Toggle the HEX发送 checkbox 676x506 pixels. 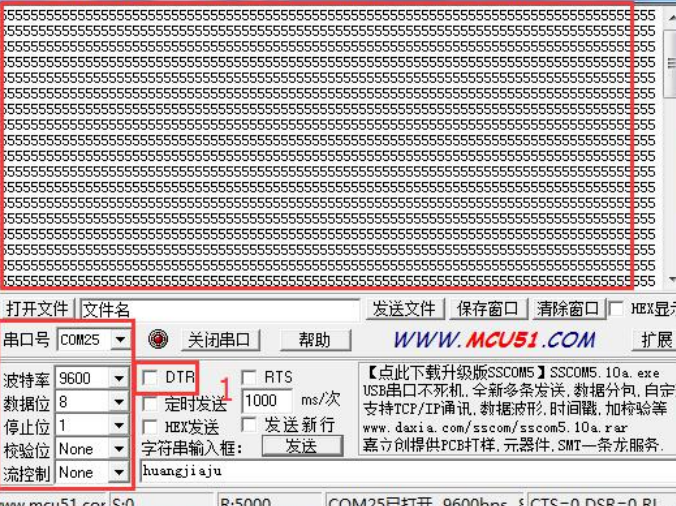point(150,427)
